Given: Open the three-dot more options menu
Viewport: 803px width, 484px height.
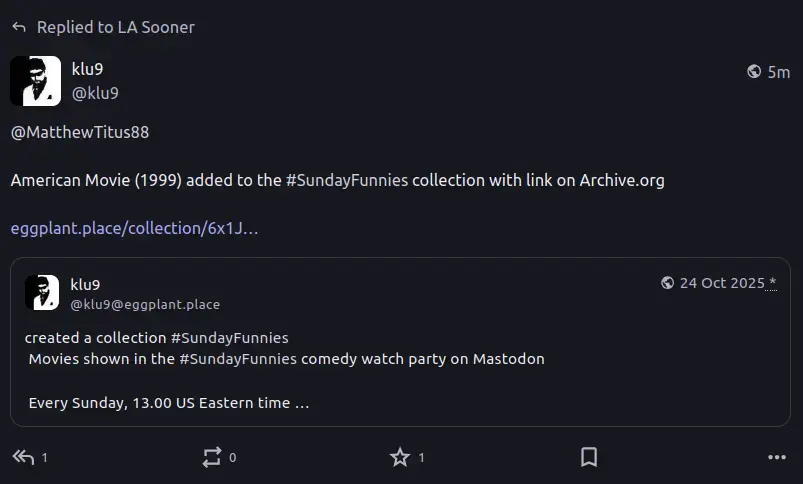Looking at the screenshot, I should click(777, 457).
